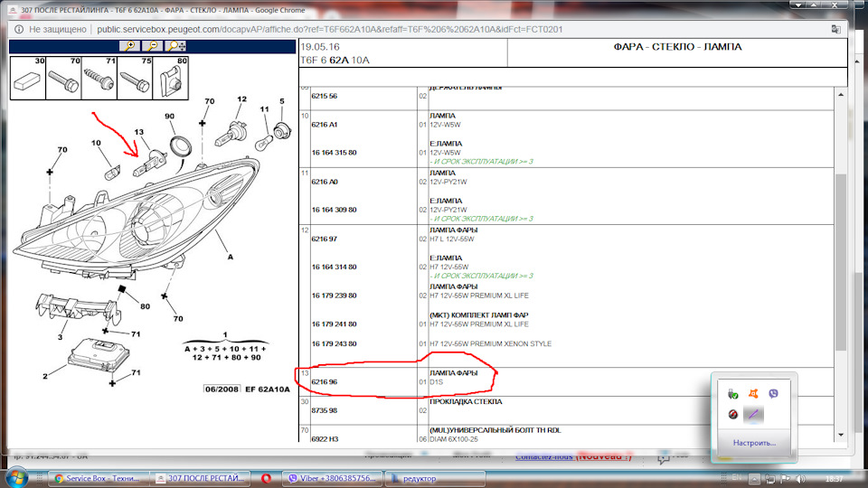Click the H7 L 12V-55W description
The height and width of the screenshot is (488, 868).
pyautogui.click(x=452, y=239)
